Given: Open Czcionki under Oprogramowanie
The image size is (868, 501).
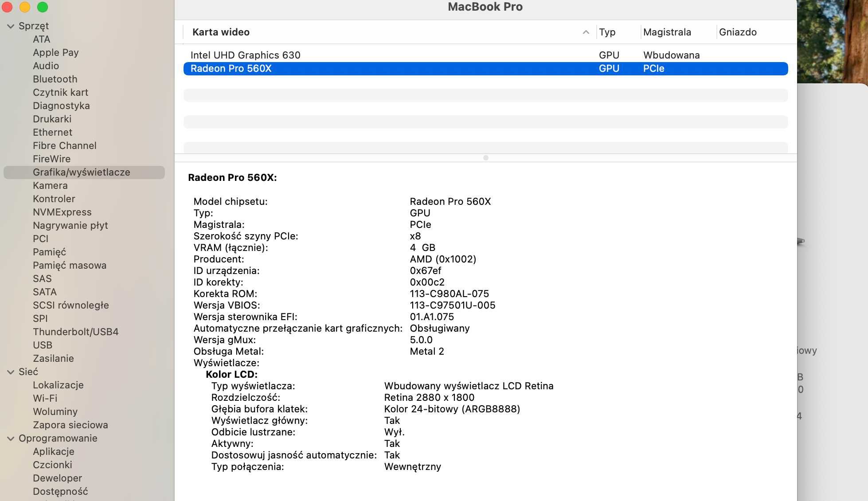Looking at the screenshot, I should (x=52, y=465).
